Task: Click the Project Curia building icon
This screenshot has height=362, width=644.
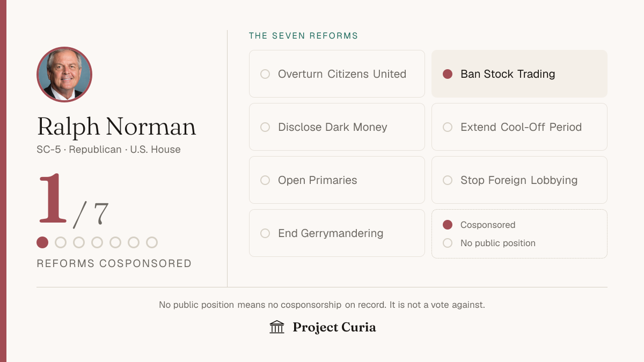Action: click(x=277, y=327)
